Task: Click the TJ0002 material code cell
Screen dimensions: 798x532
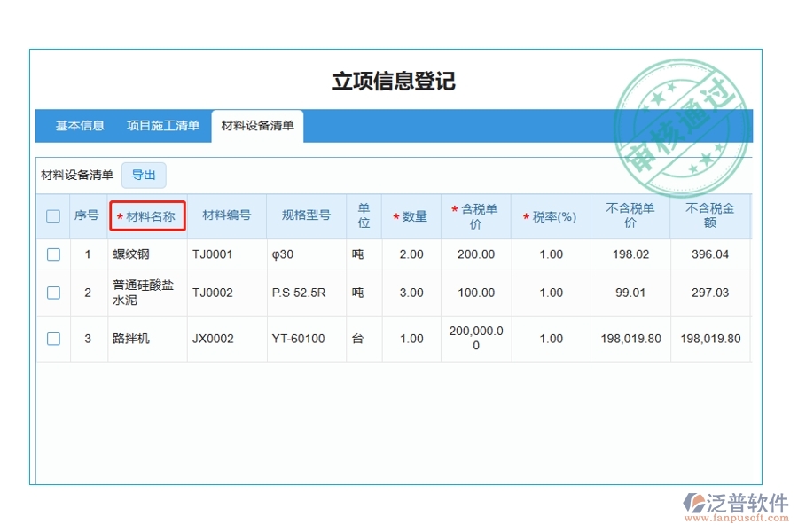Action: (x=213, y=292)
